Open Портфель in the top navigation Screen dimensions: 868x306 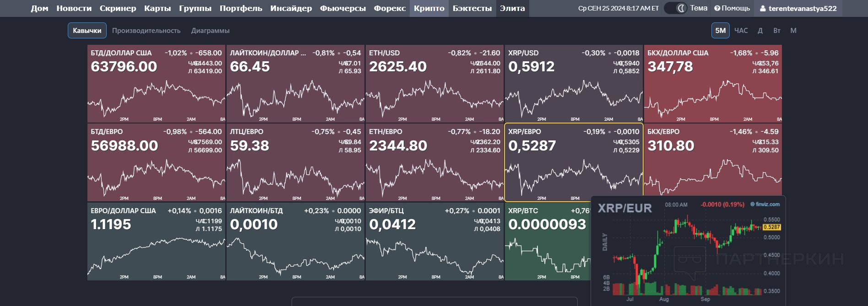point(241,8)
